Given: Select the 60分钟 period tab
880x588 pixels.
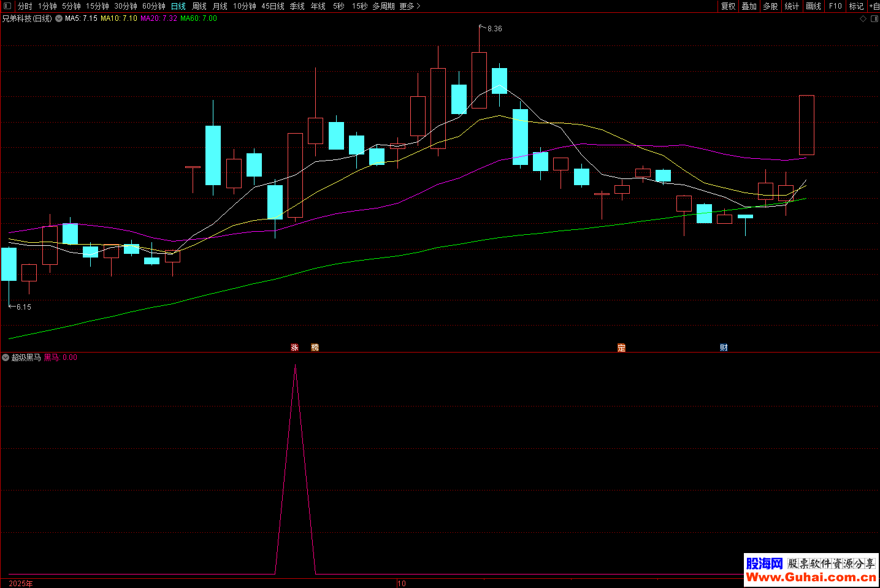Looking at the screenshot, I should click(154, 6).
